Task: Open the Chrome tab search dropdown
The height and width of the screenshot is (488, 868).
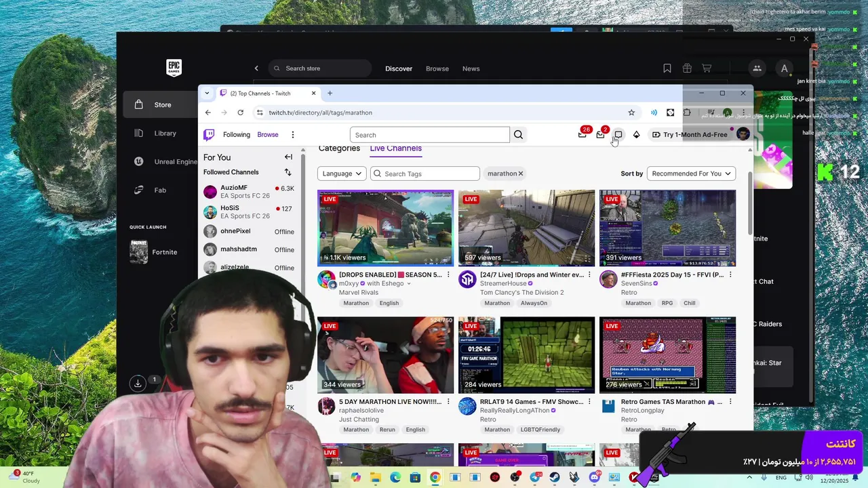Action: click(x=207, y=93)
